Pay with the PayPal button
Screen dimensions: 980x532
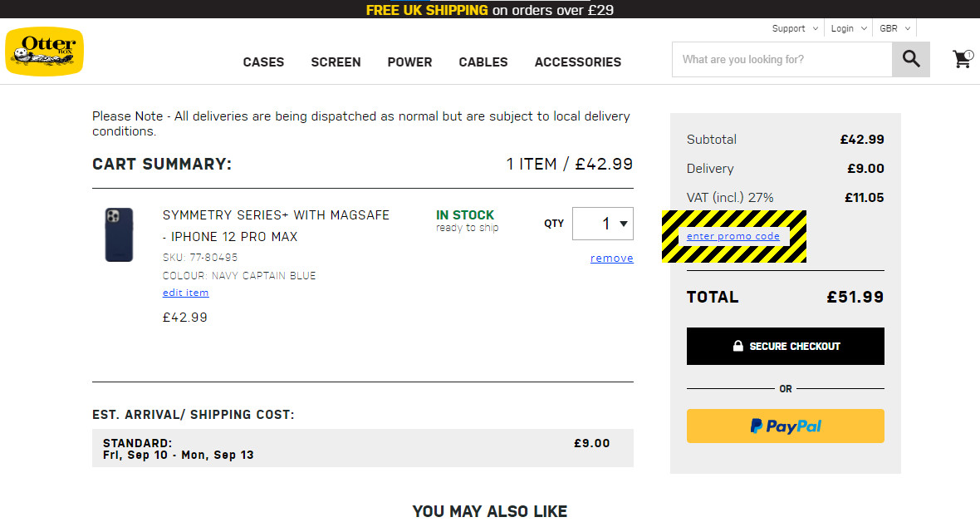[785, 426]
